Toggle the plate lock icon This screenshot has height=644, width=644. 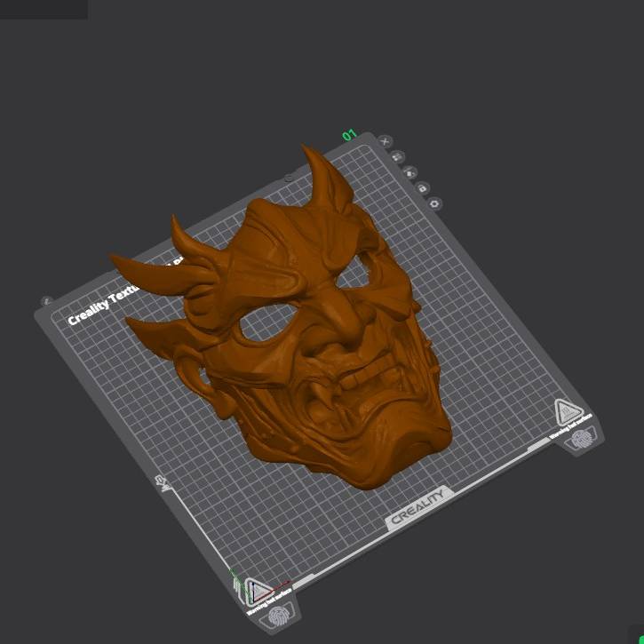pyautogui.click(x=422, y=188)
